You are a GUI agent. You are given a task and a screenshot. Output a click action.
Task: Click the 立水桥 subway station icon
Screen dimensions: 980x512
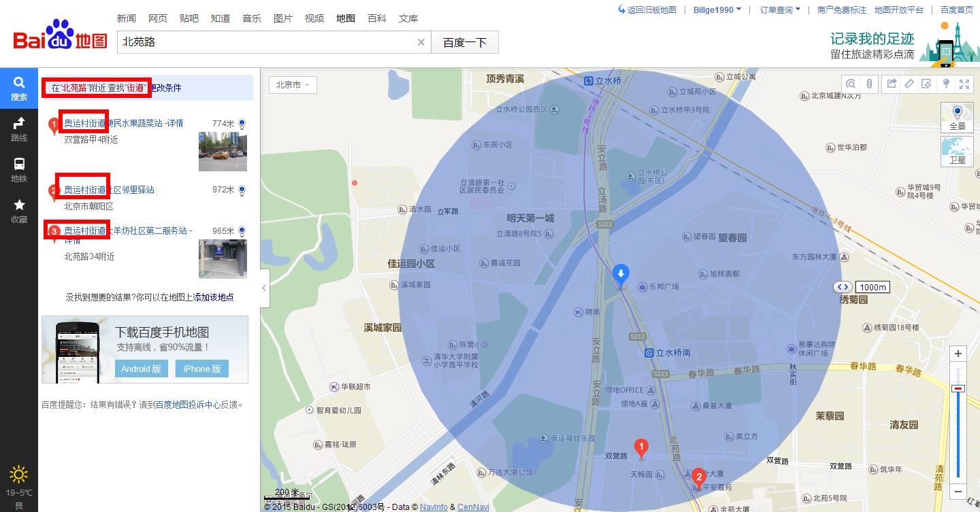coord(589,80)
